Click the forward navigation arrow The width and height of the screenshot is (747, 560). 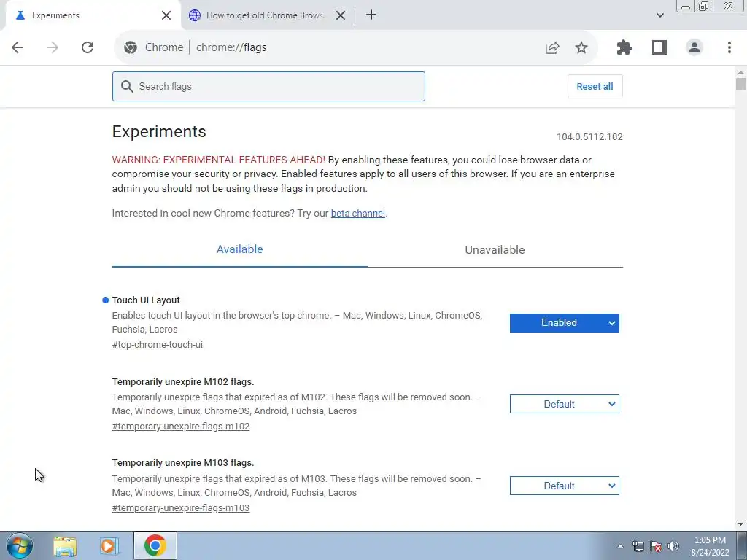[x=53, y=47]
